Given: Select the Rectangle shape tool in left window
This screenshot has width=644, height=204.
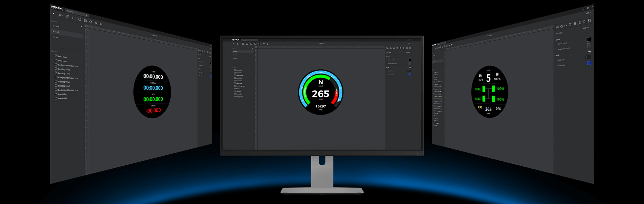Looking at the screenshot, I should coord(74,18).
